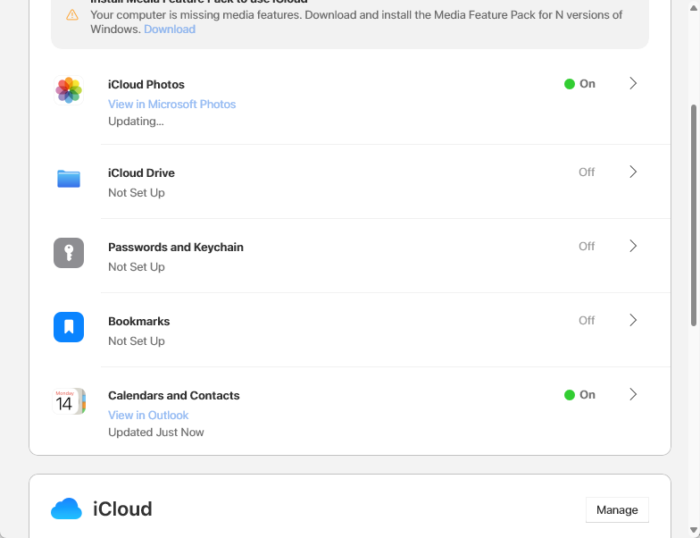This screenshot has height=538, width=700.
Task: Click the orange warning triangle icon
Action: [x=72, y=15]
